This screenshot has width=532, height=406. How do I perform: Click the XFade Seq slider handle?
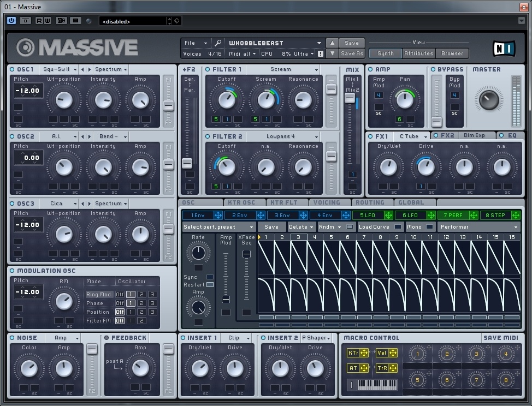pyautogui.click(x=247, y=254)
